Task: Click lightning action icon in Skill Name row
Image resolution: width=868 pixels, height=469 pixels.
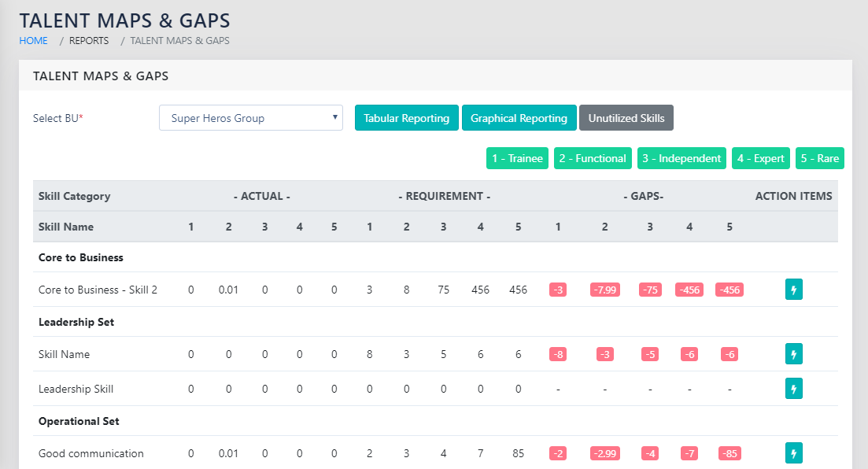Action: (793, 354)
